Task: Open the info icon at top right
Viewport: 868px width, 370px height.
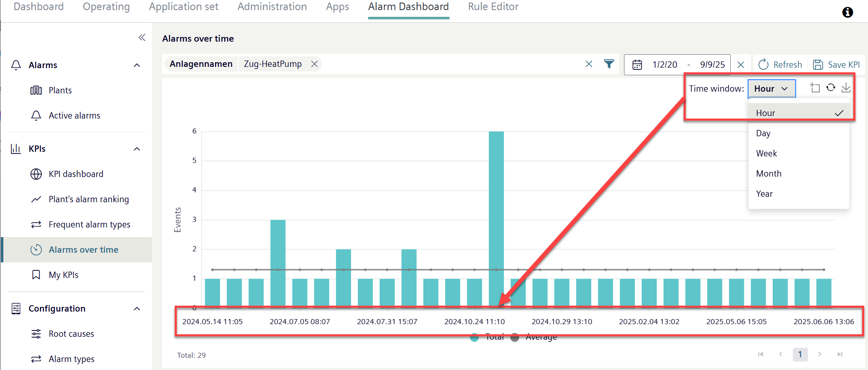Action: pyautogui.click(x=847, y=12)
